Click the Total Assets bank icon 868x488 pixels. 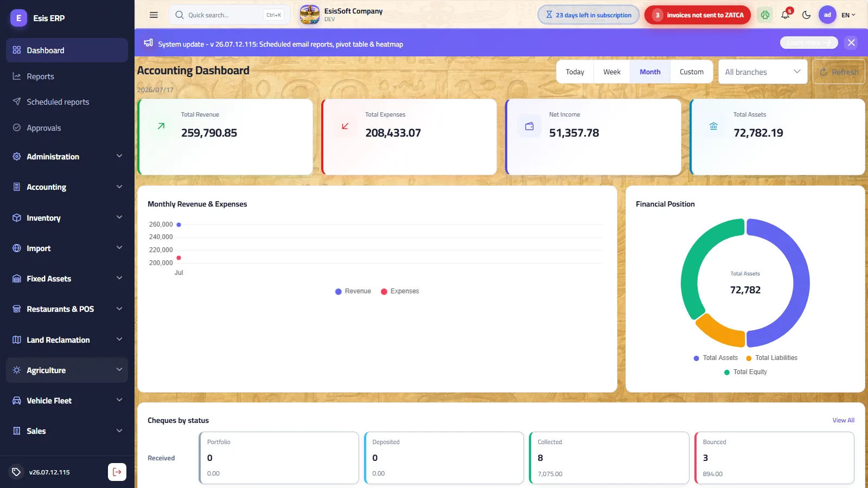(713, 126)
